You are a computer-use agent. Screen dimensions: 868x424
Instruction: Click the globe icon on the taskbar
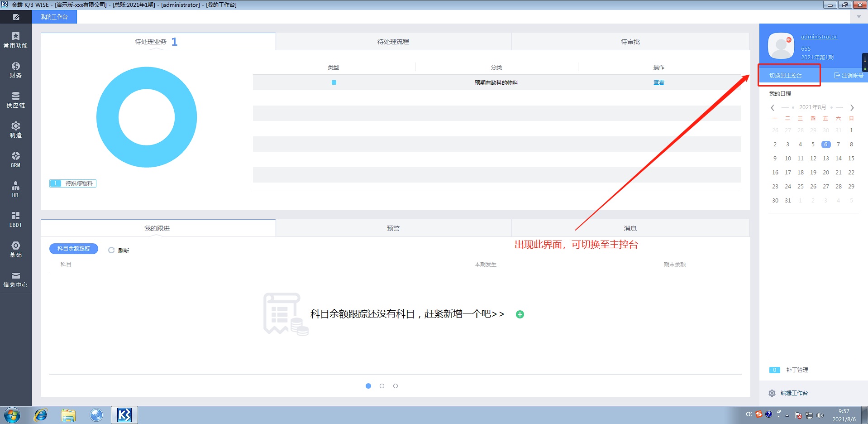96,415
